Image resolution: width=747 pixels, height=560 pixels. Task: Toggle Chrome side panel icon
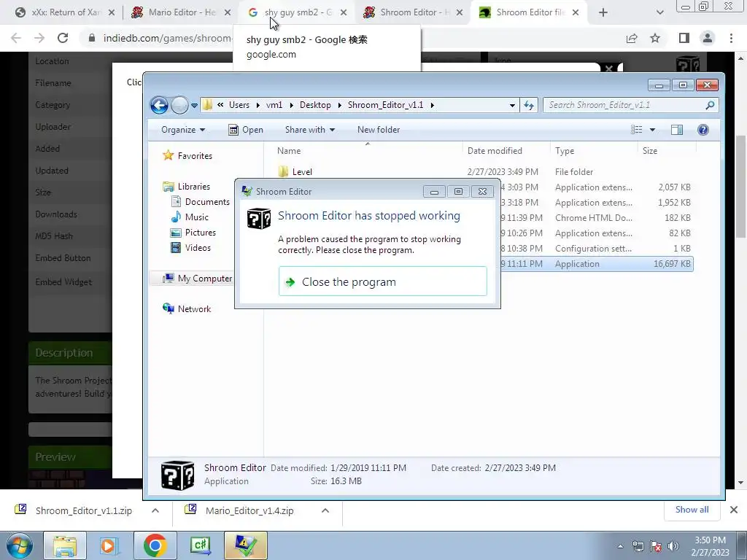pyautogui.click(x=684, y=38)
